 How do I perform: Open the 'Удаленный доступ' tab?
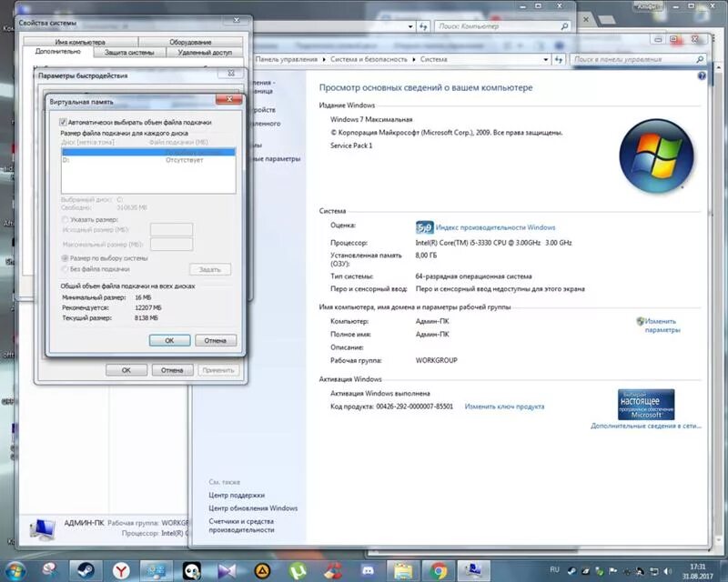(205, 53)
